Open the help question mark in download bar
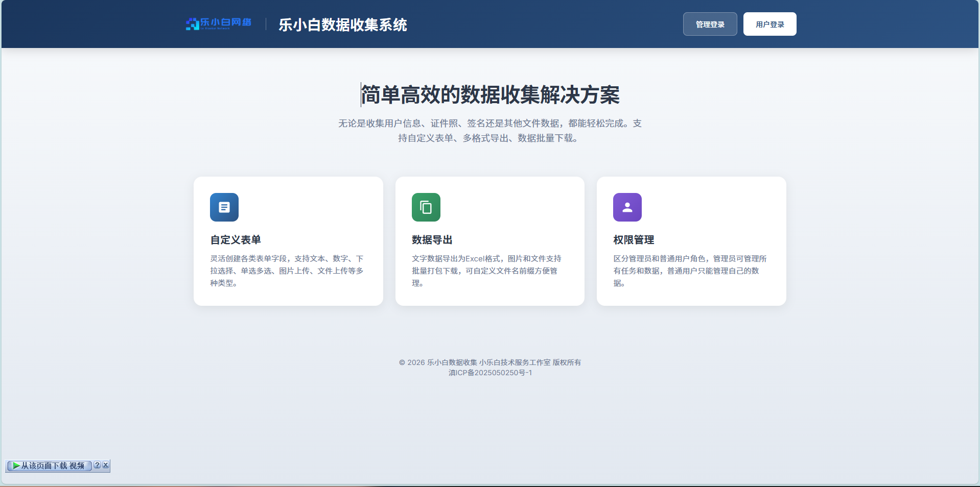980x487 pixels. 97,465
